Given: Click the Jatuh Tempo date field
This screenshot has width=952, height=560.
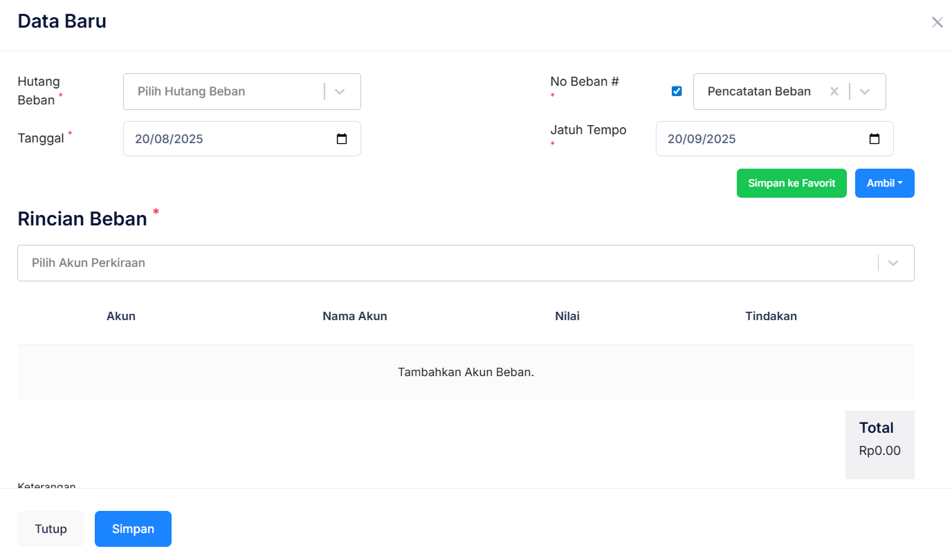Looking at the screenshot, I should [x=761, y=139].
